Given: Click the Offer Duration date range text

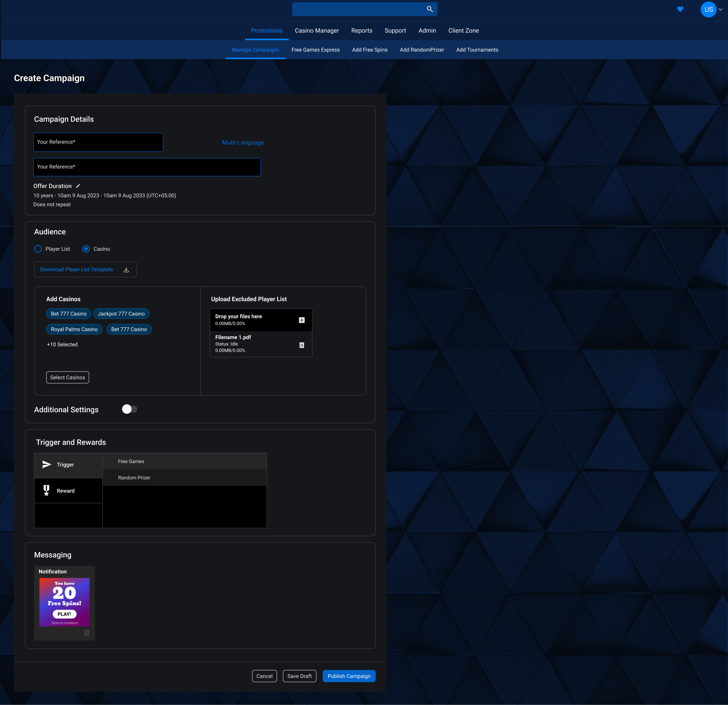Looking at the screenshot, I should tap(105, 196).
